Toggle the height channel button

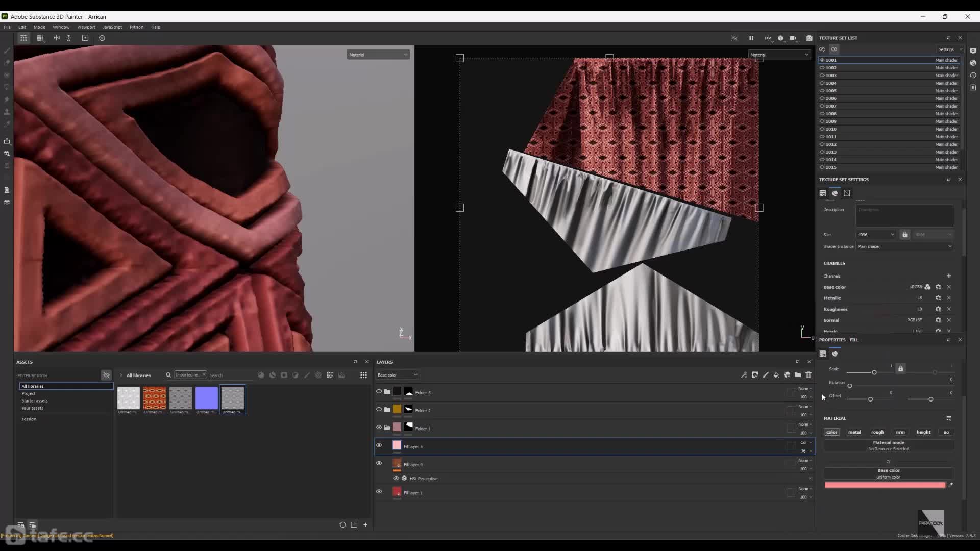click(x=923, y=432)
